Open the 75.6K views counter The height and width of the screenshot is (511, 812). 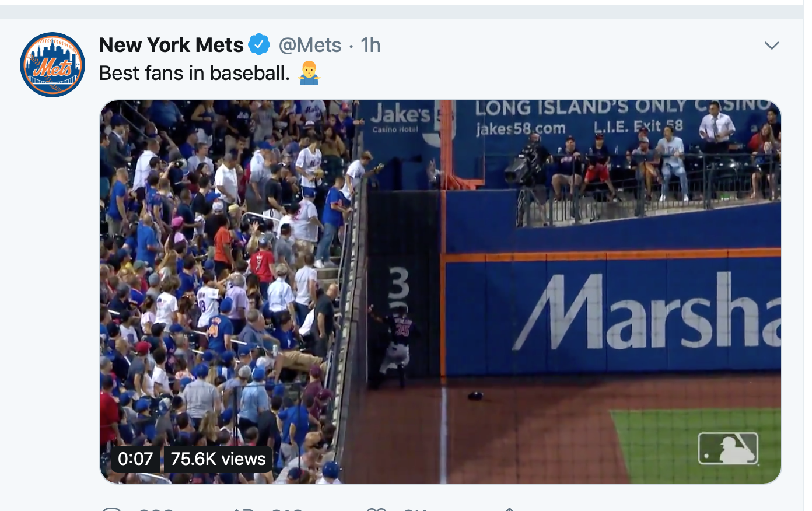[x=217, y=459]
